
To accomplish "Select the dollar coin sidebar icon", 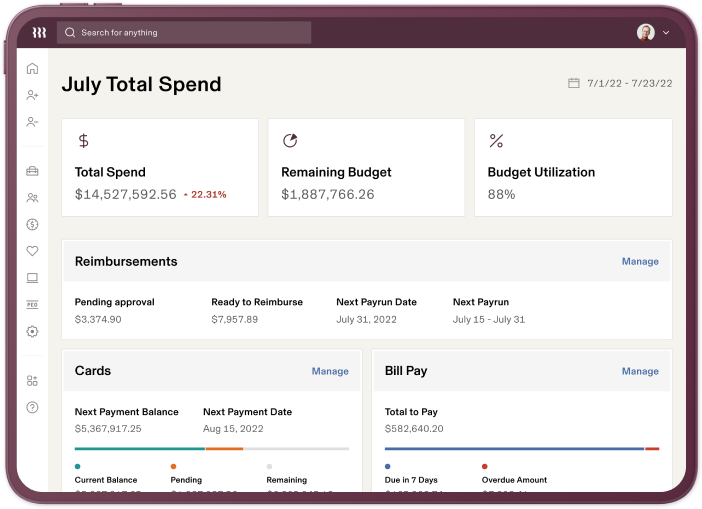I will pyautogui.click(x=32, y=224).
